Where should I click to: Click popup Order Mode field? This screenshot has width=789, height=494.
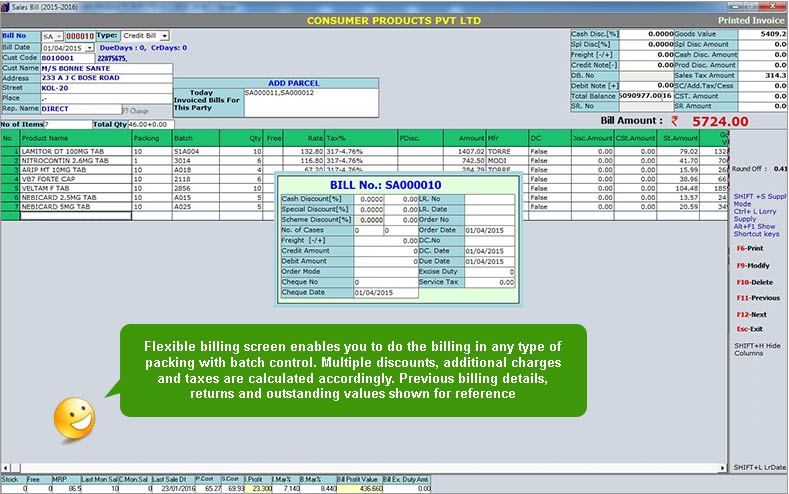[x=386, y=272]
